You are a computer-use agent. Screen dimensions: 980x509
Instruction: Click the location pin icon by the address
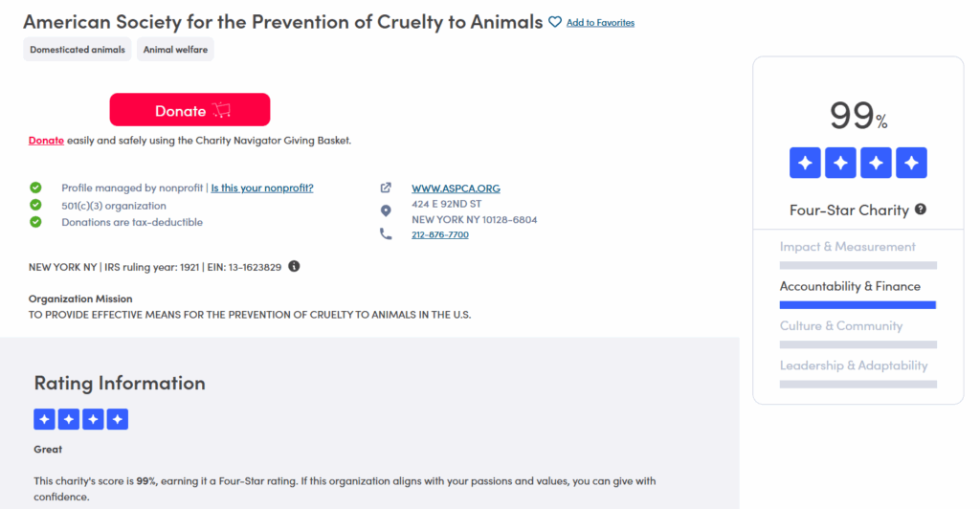[386, 211]
